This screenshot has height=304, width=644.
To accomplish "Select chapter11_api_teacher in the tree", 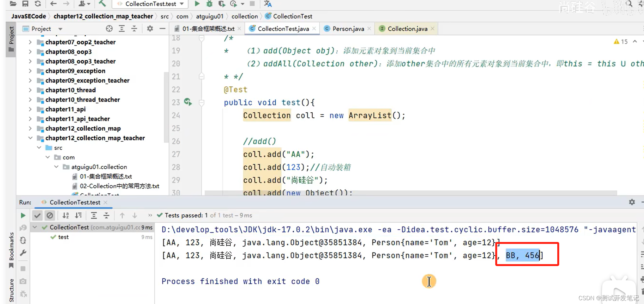I will click(x=78, y=119).
